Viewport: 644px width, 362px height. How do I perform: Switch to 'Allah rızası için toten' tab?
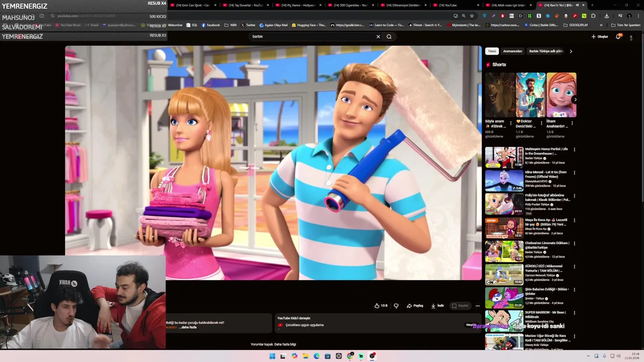(x=508, y=5)
